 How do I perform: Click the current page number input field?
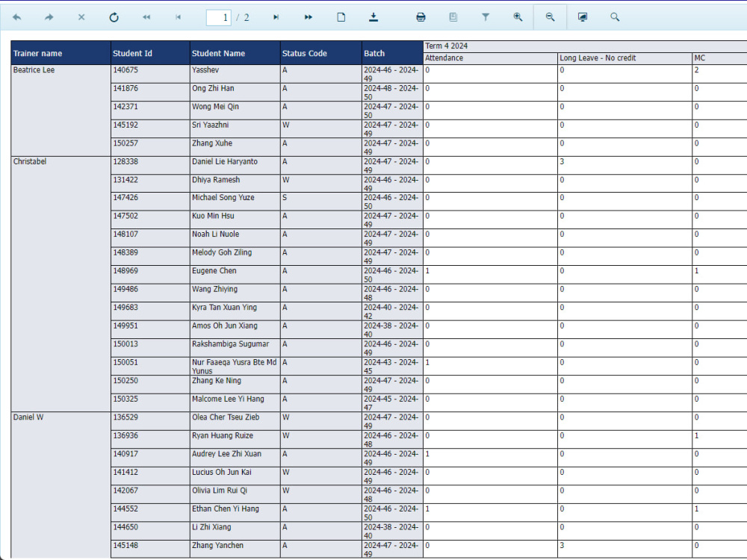219,18
